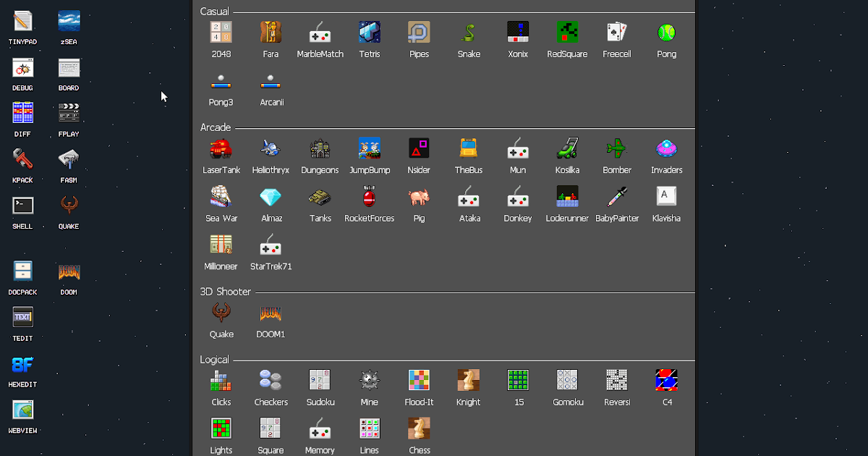Open the Pipes game
This screenshot has width=868, height=456.
click(419, 33)
